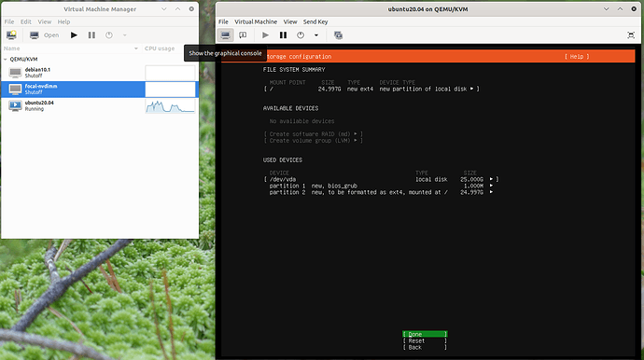Open the Edit menu in Virtual Machine Manager
Viewport: 644px width, 360px height.
click(26, 21)
